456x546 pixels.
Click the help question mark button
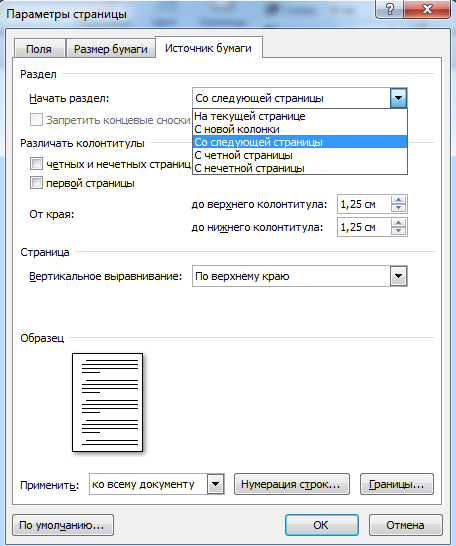pyautogui.click(x=389, y=9)
